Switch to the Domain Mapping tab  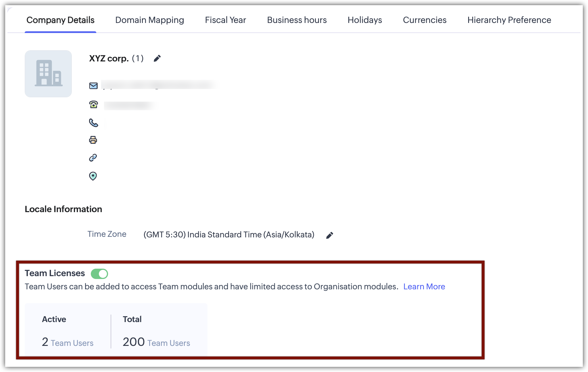click(149, 20)
